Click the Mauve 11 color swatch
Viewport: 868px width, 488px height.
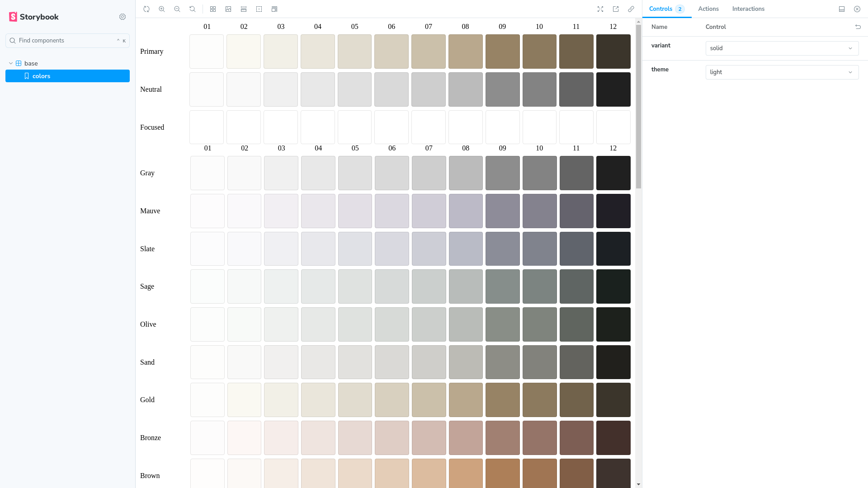tap(576, 211)
